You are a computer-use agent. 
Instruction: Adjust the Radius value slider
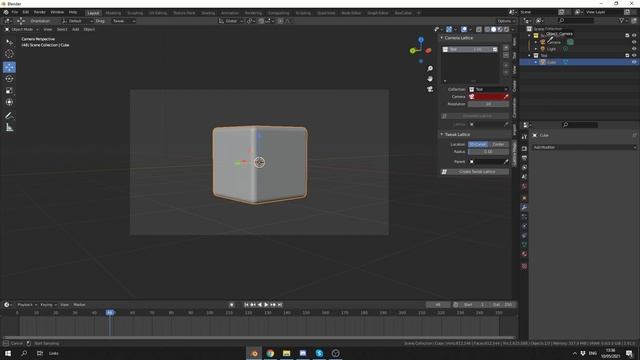tap(488, 152)
